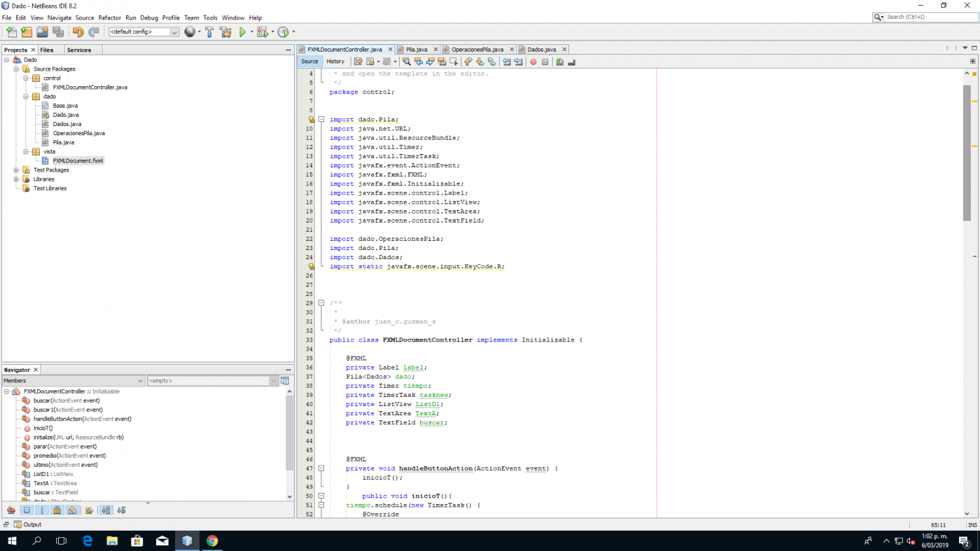Switch to the History view button
This screenshot has height=551, width=980.
335,61
